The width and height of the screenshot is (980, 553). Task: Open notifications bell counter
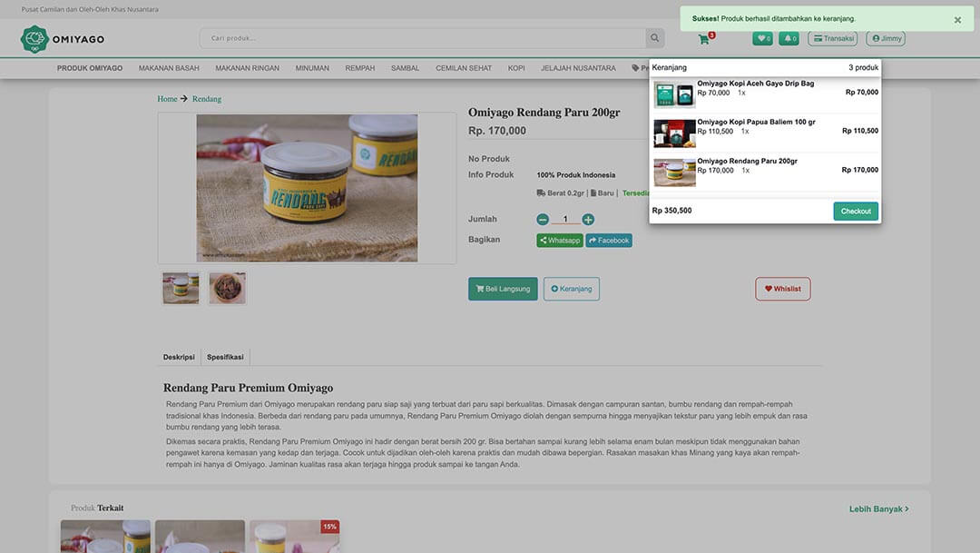point(789,38)
